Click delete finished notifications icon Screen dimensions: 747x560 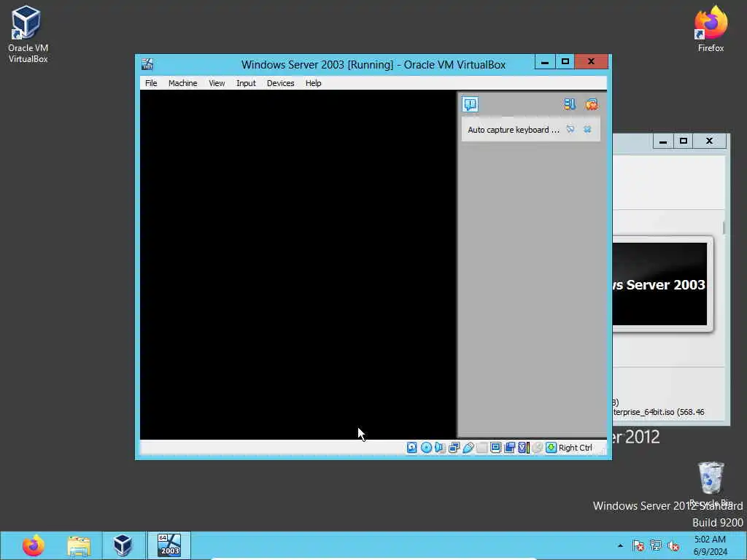pos(591,104)
